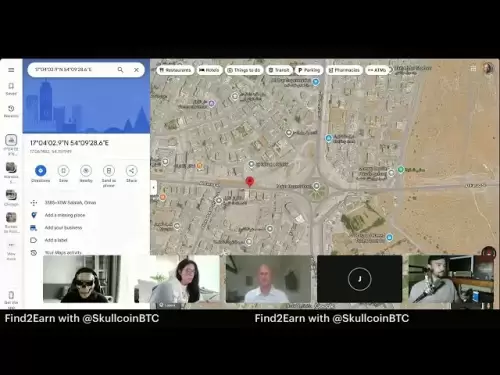Select the Hotels filter chip
The height and width of the screenshot is (375, 500).
pos(209,70)
